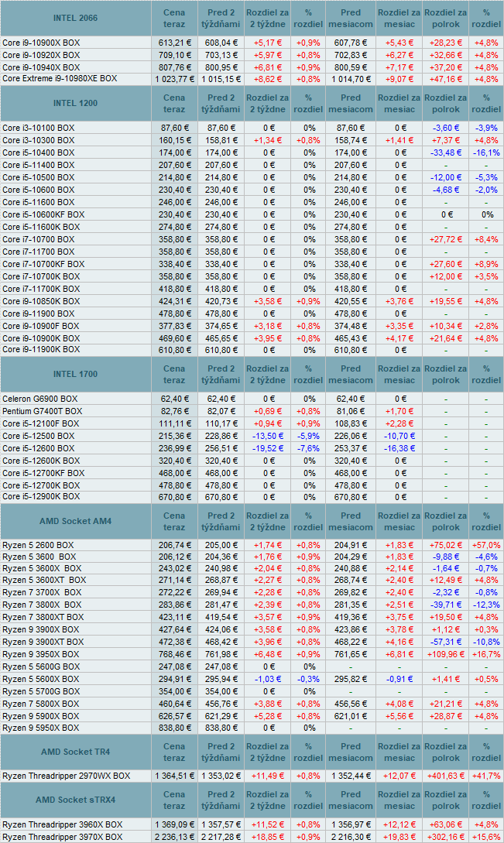Viewport: 504px width, 843px height.
Task: Click the 1 023,77 € current price cell
Action: 174,79
